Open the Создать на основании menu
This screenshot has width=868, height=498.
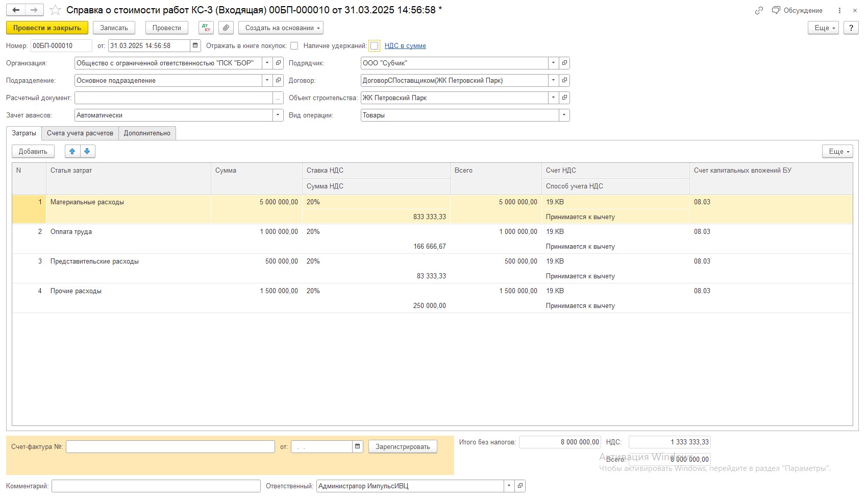[x=281, y=28]
